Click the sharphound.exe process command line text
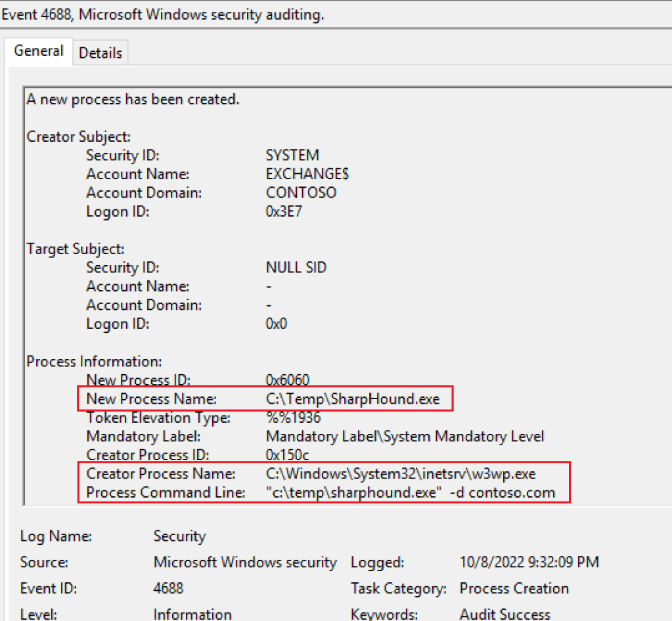Viewport: 672px width, 621px height. point(411,492)
